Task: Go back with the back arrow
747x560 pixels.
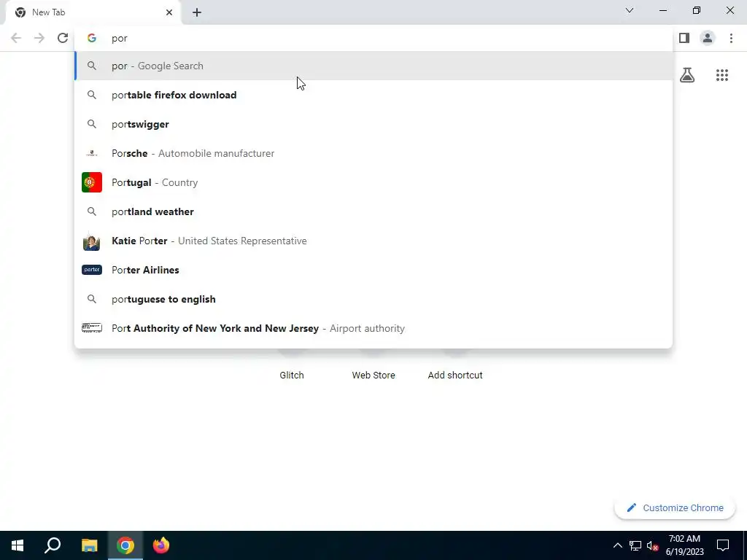Action: click(16, 38)
